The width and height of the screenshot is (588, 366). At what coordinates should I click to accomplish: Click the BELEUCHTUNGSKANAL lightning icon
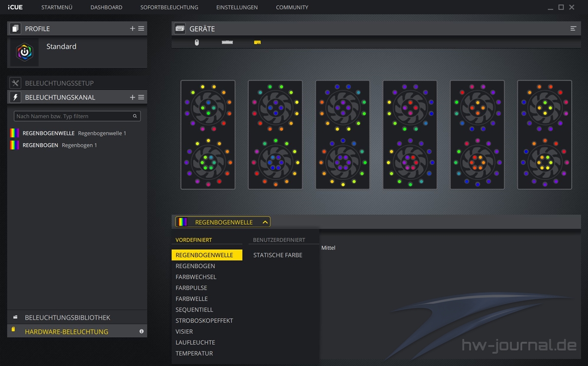[15, 97]
